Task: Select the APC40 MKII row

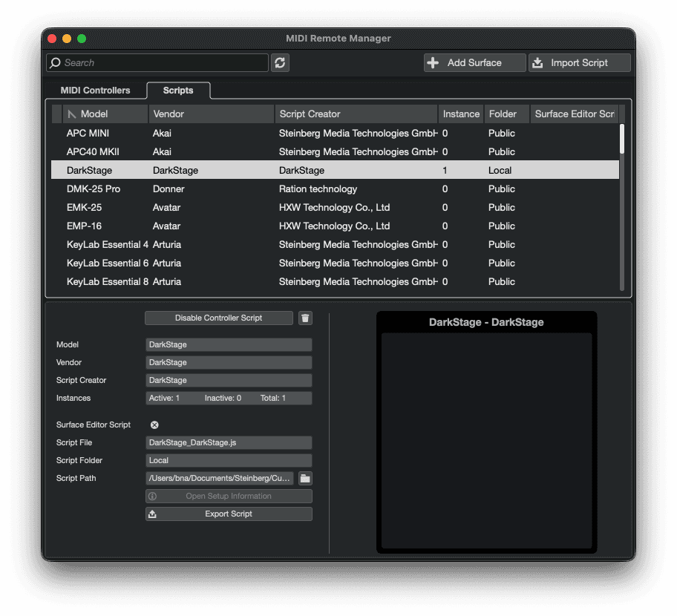Action: (335, 152)
